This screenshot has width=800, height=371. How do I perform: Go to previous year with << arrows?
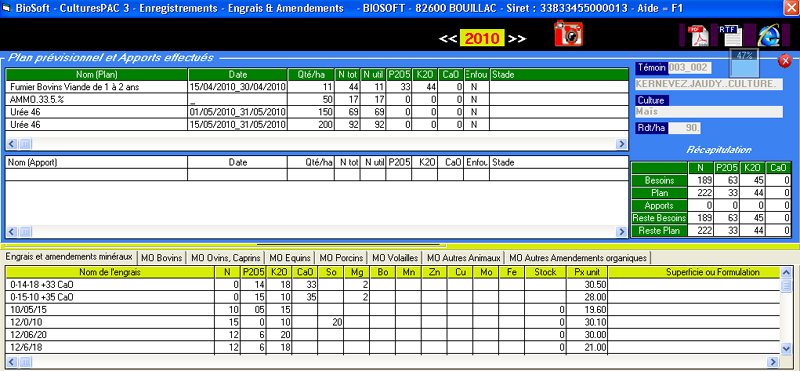click(x=447, y=39)
